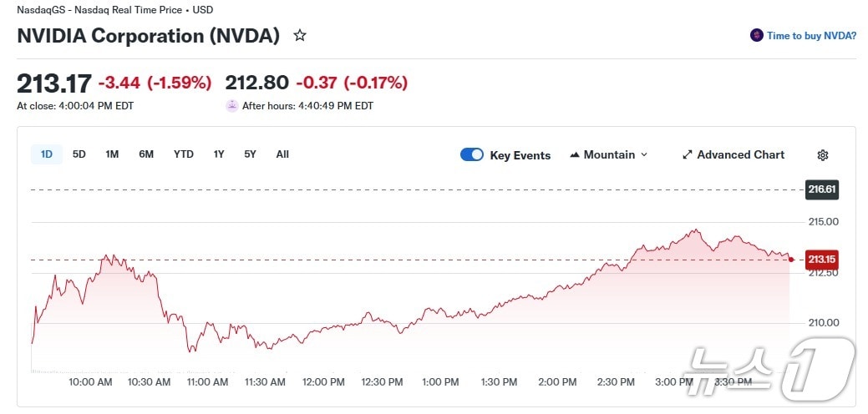Click the Advanced Chart expand arrows icon
The image size is (868, 414).
tap(688, 155)
